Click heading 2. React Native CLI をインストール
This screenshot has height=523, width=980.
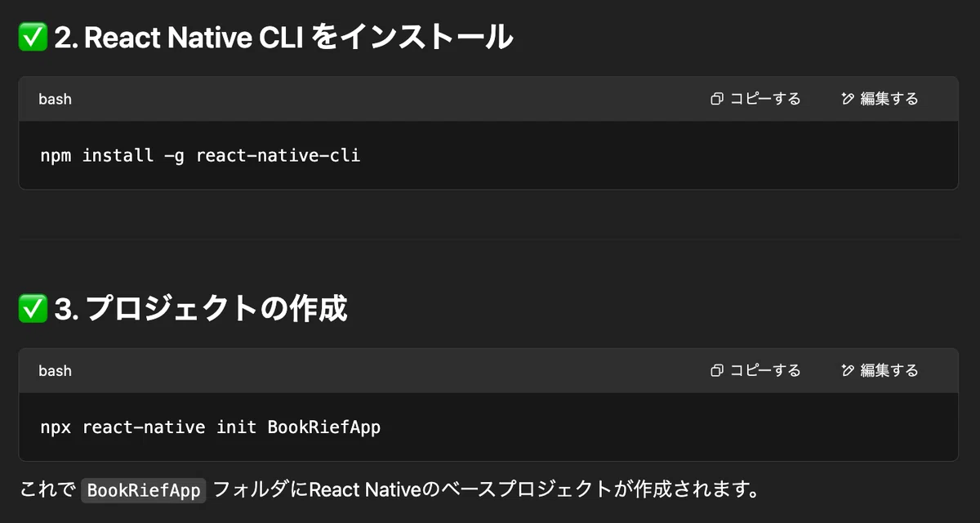[x=283, y=37]
